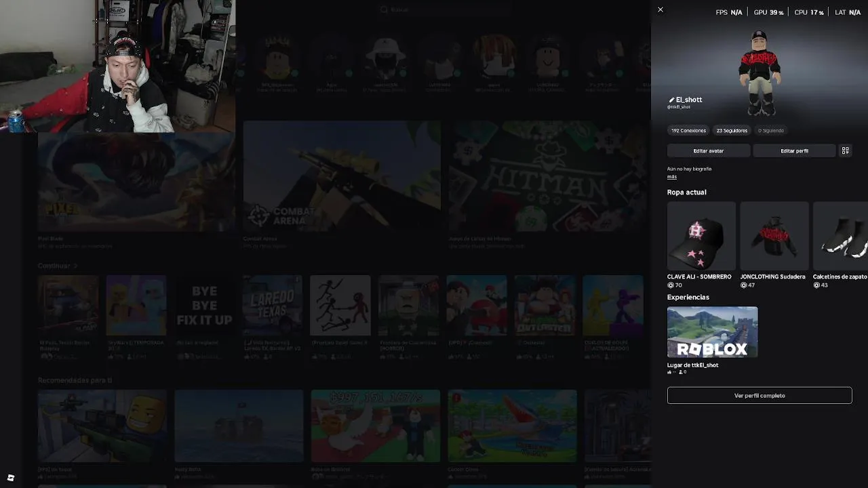
Task: Open the stickman fight game tile
Action: (x=340, y=305)
